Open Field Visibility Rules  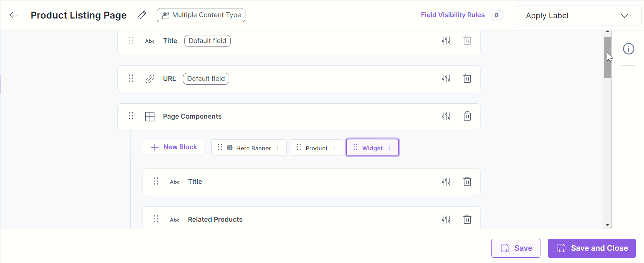pos(452,15)
